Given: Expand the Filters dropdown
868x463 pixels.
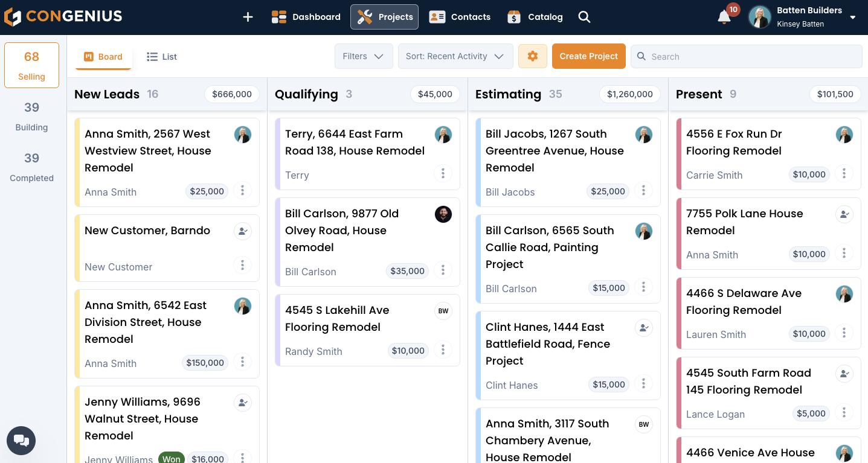Looking at the screenshot, I should coord(364,56).
